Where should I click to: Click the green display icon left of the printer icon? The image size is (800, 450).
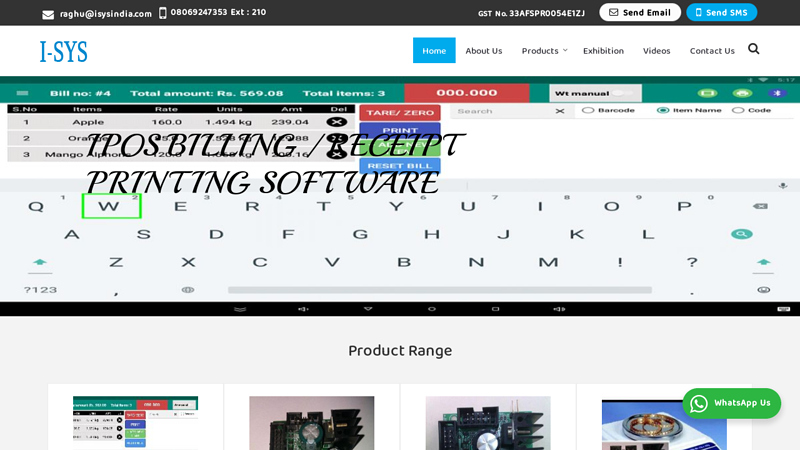click(x=707, y=93)
